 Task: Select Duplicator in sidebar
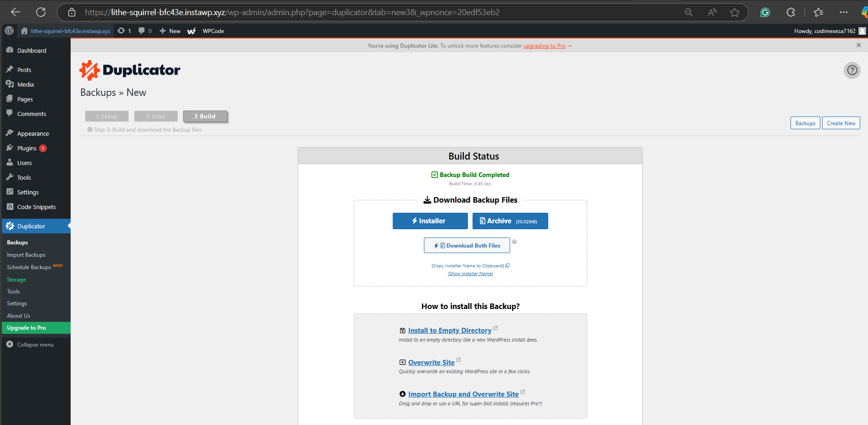tap(35, 226)
